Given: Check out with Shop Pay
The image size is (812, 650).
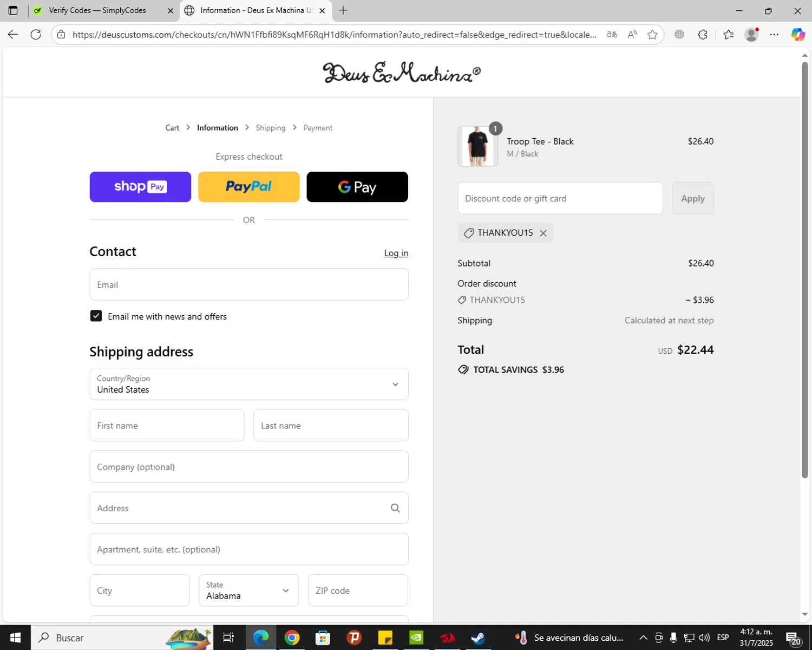Looking at the screenshot, I should pos(140,187).
